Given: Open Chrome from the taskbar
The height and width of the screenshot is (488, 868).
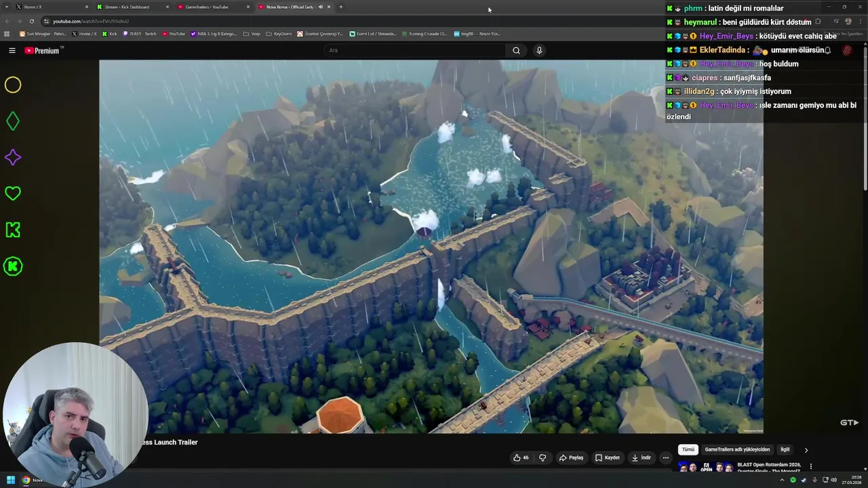Looking at the screenshot, I should (x=26, y=480).
